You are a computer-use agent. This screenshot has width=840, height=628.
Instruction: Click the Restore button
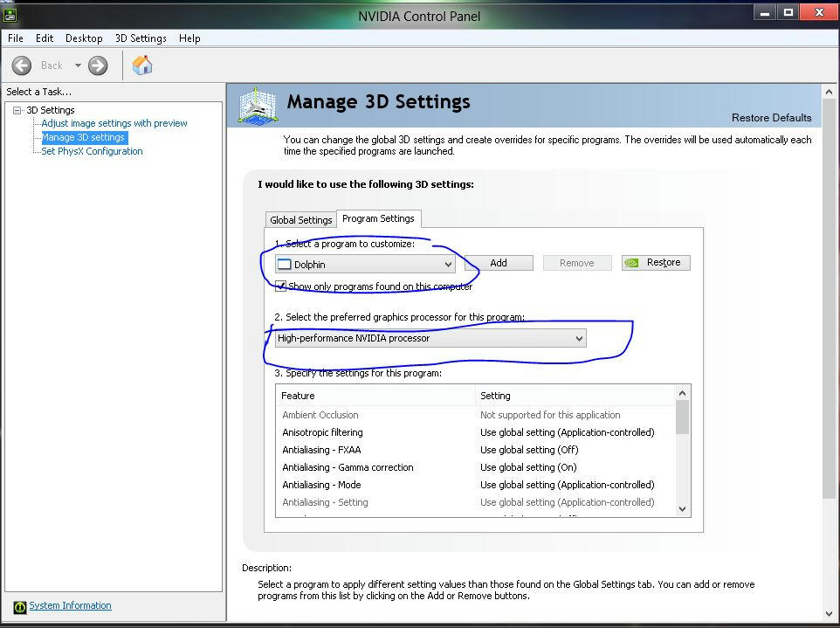pos(656,263)
